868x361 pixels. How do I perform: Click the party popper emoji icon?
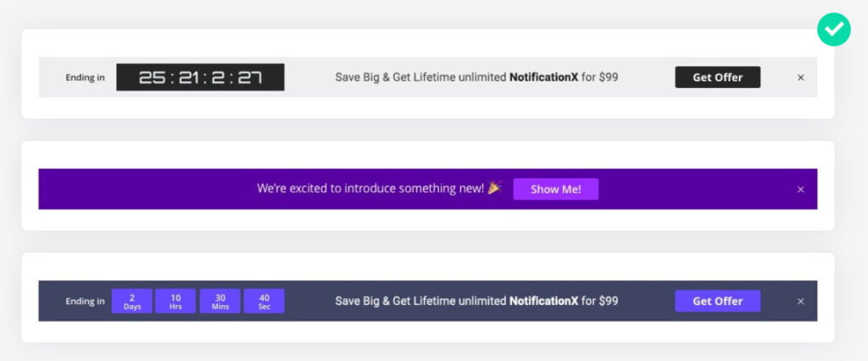click(494, 187)
